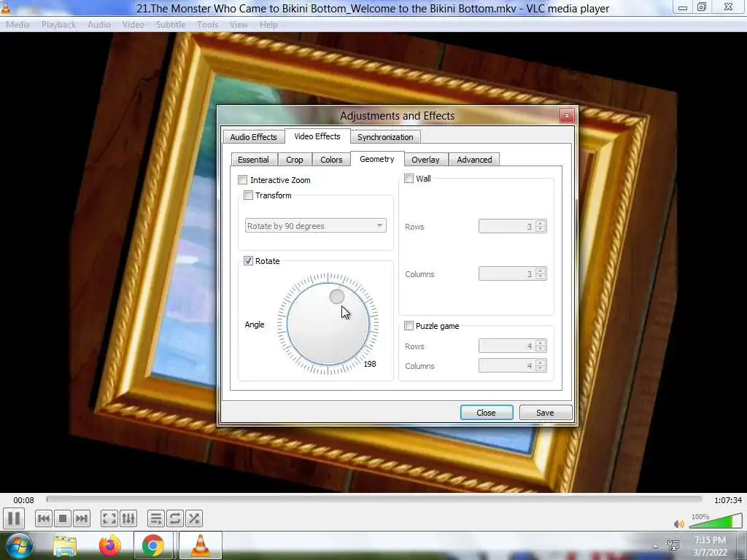Open the Tools menu
Screen dimensions: 747x560
tap(208, 24)
